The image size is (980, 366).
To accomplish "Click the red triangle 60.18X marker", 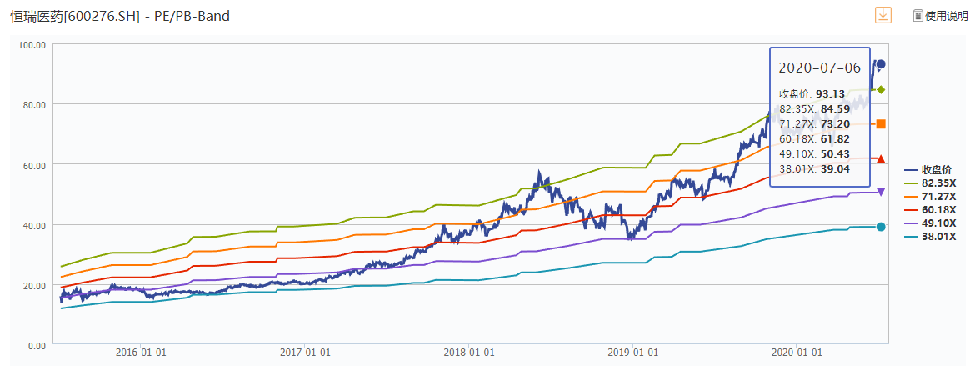I will tap(881, 158).
